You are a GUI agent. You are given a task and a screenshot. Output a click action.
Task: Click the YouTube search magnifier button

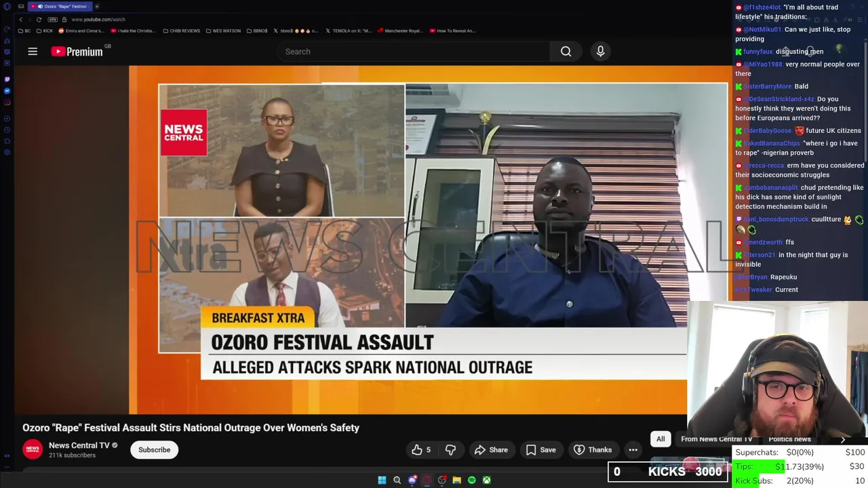point(566,52)
